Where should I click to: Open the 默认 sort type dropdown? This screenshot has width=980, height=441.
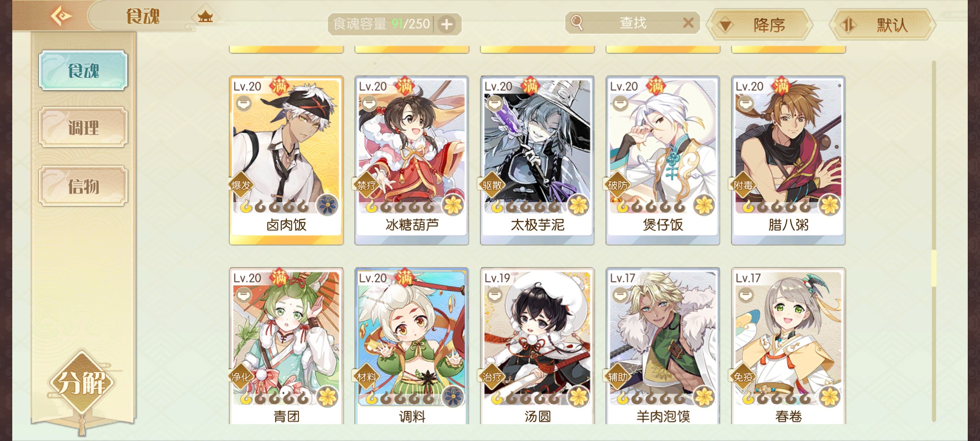pos(882,25)
